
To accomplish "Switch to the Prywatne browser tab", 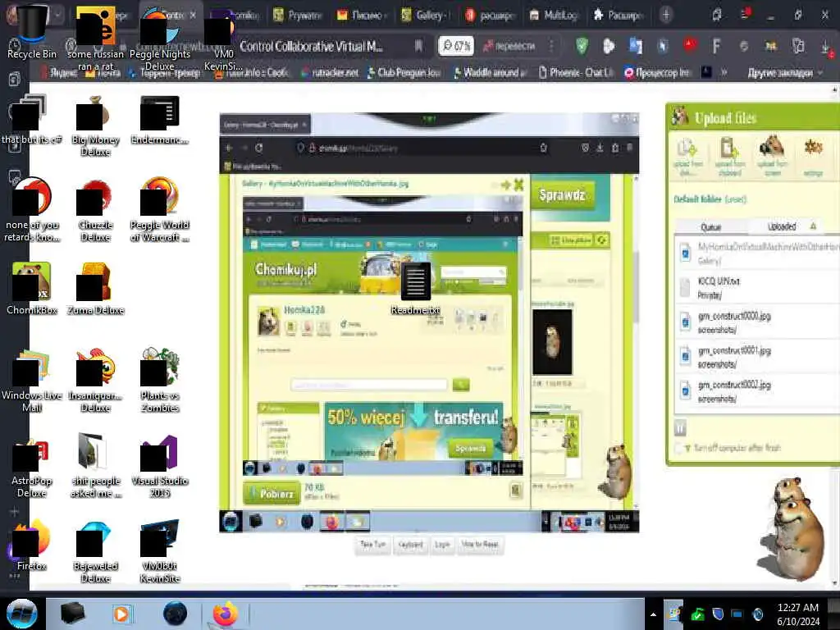I will 298,15.
